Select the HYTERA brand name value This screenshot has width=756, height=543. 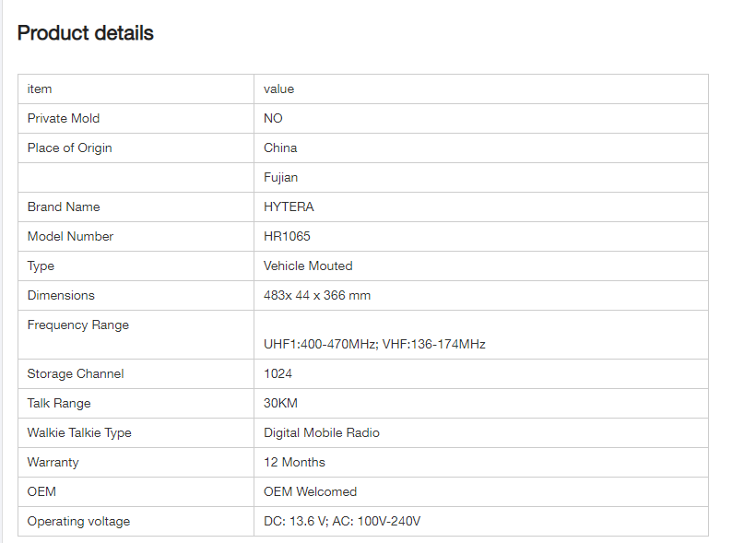[x=289, y=207]
